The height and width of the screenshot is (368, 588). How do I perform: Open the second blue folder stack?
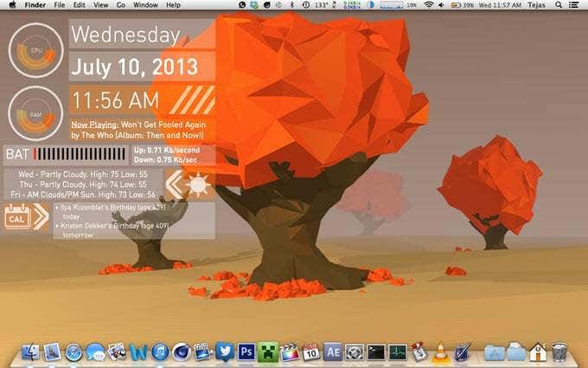(x=516, y=352)
